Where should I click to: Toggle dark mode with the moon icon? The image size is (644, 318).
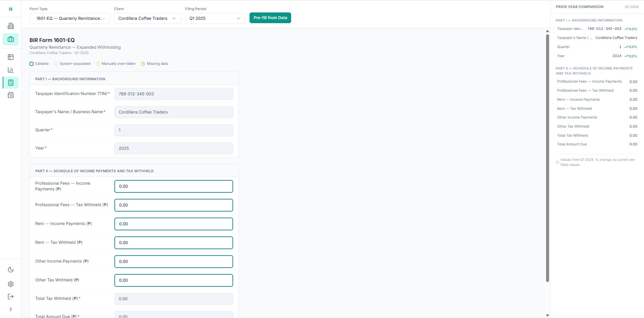11,270
